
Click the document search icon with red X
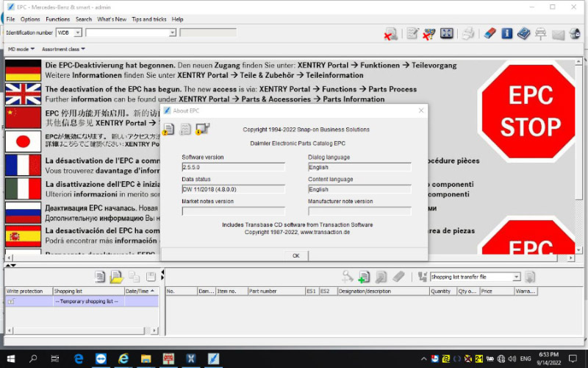tap(390, 34)
